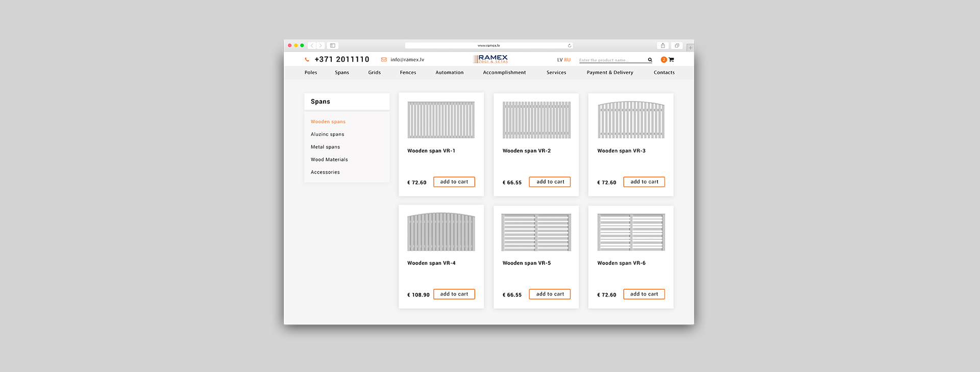
Task: Click the envelope email icon
Action: pyautogui.click(x=384, y=60)
